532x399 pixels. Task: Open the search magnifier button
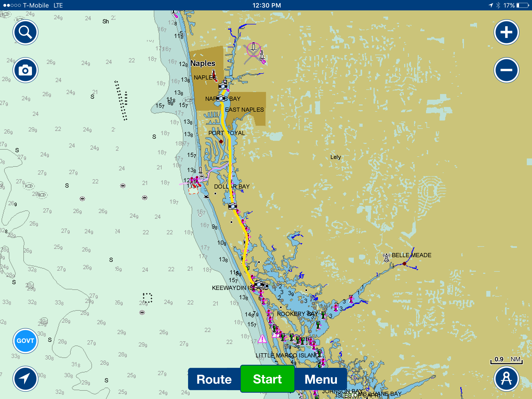pyautogui.click(x=25, y=32)
